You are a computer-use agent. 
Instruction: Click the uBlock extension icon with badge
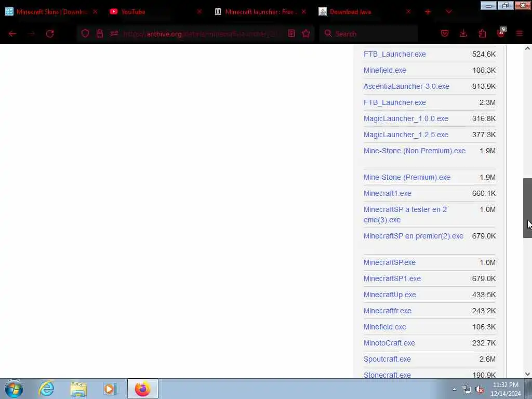(x=501, y=33)
